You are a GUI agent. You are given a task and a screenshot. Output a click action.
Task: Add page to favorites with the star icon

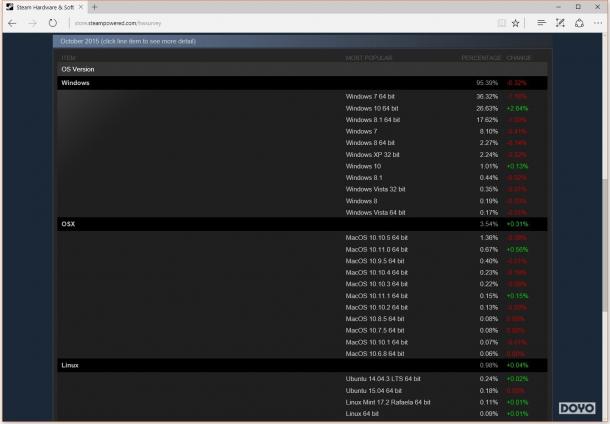coord(515,23)
